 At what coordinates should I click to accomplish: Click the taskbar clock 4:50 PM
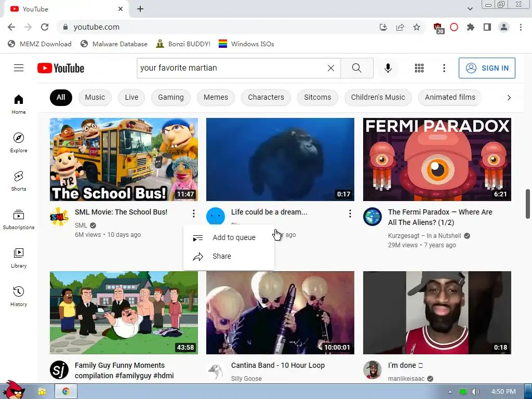point(503,392)
